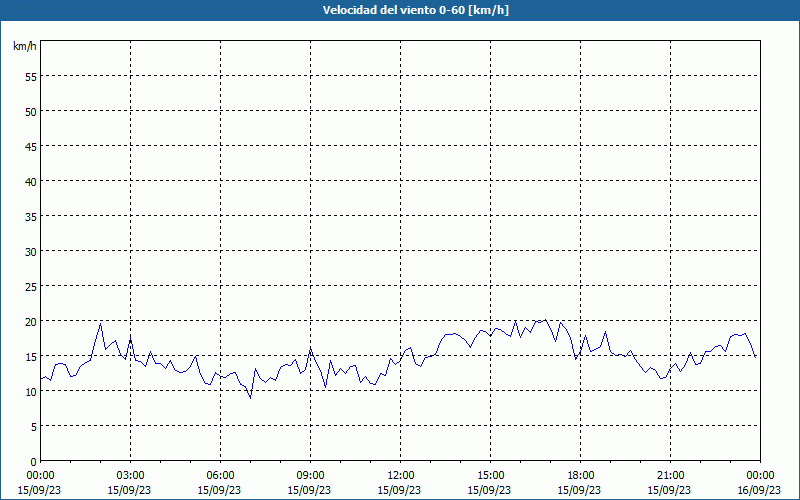Click the 21:00 time label
The width and height of the screenshot is (800, 500).
[x=670, y=476]
